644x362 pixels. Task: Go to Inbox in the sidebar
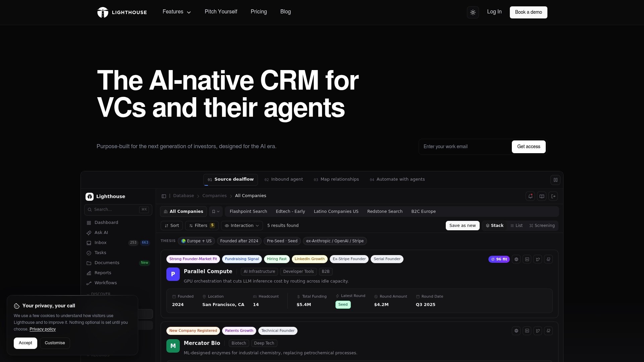pyautogui.click(x=118, y=243)
